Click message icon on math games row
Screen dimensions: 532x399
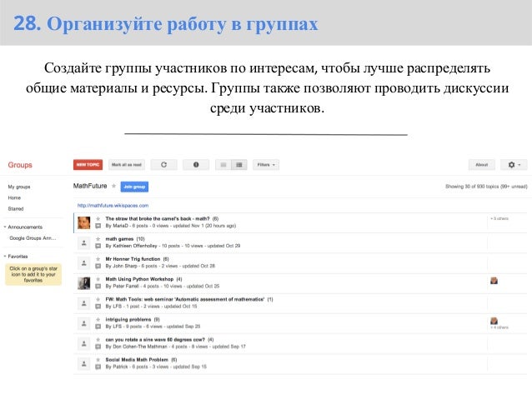tap(98, 246)
